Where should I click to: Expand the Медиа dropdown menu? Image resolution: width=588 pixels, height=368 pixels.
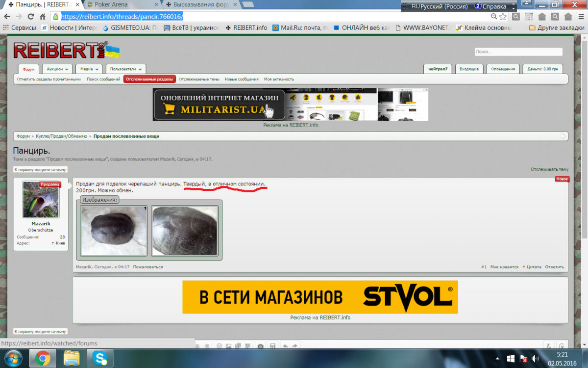click(89, 69)
